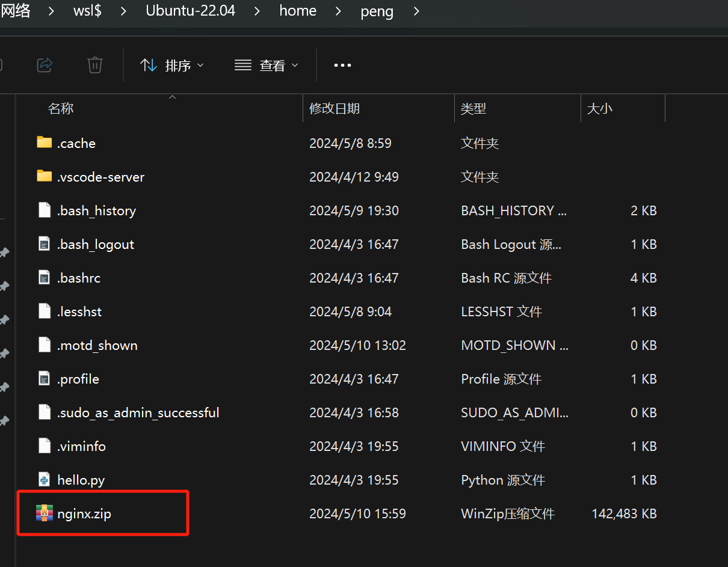
Task: Navigate to 网络 via the breadcrumb
Action: tap(16, 11)
